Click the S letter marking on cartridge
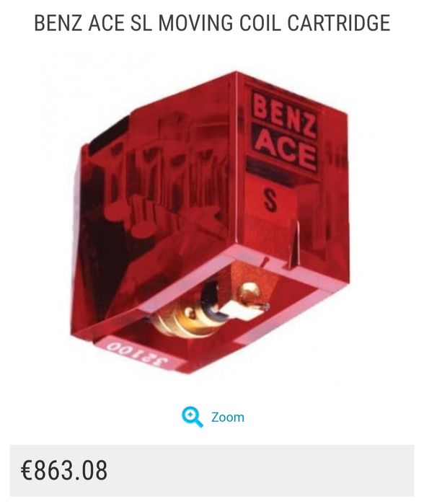424x504 pixels. tap(270, 200)
